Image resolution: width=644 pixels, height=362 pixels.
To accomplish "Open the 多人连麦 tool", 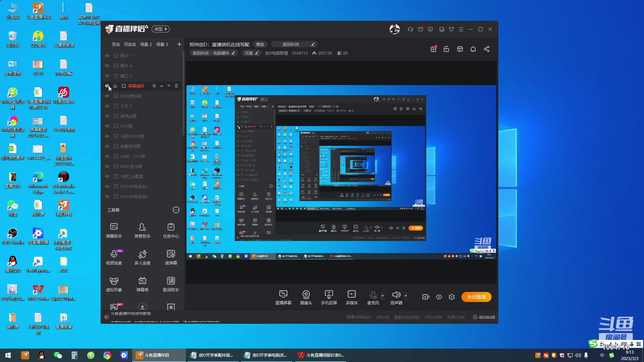I will click(143, 257).
